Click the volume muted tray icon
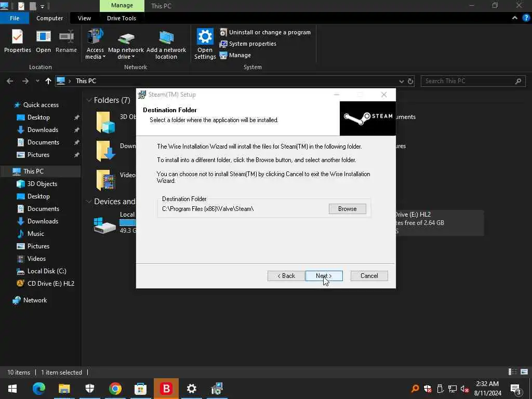 click(464, 389)
